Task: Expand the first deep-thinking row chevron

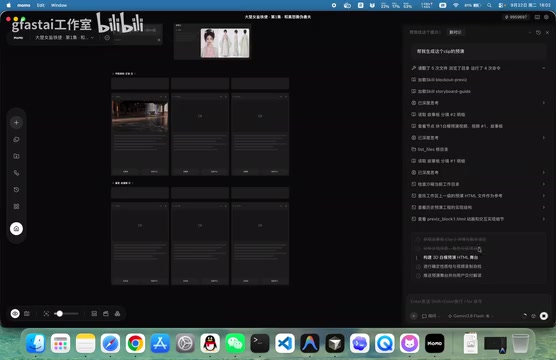Action: [544, 103]
